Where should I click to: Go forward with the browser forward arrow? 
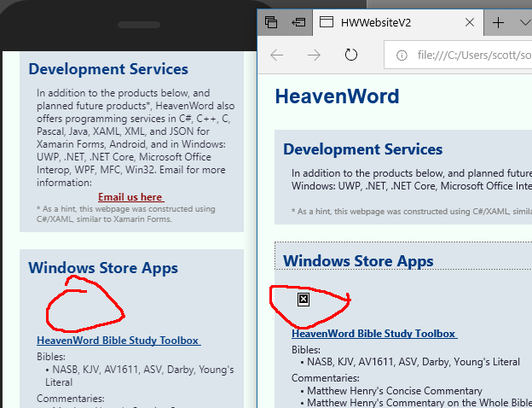pyautogui.click(x=314, y=55)
